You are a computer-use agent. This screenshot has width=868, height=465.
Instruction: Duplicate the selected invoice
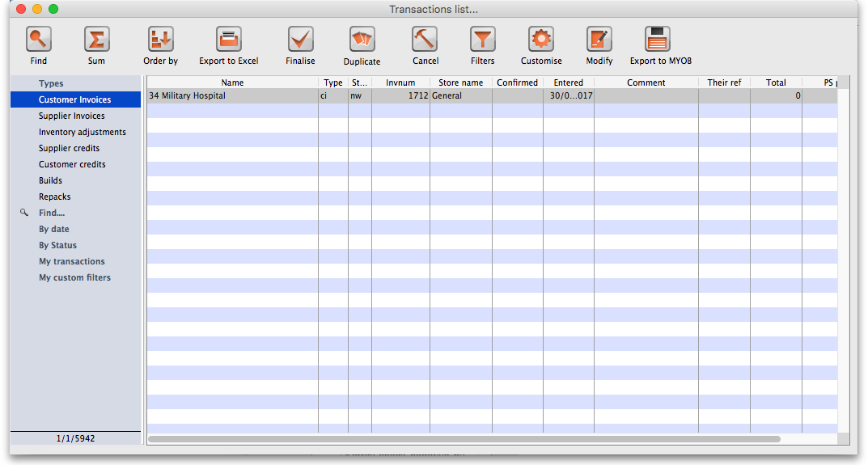point(362,39)
